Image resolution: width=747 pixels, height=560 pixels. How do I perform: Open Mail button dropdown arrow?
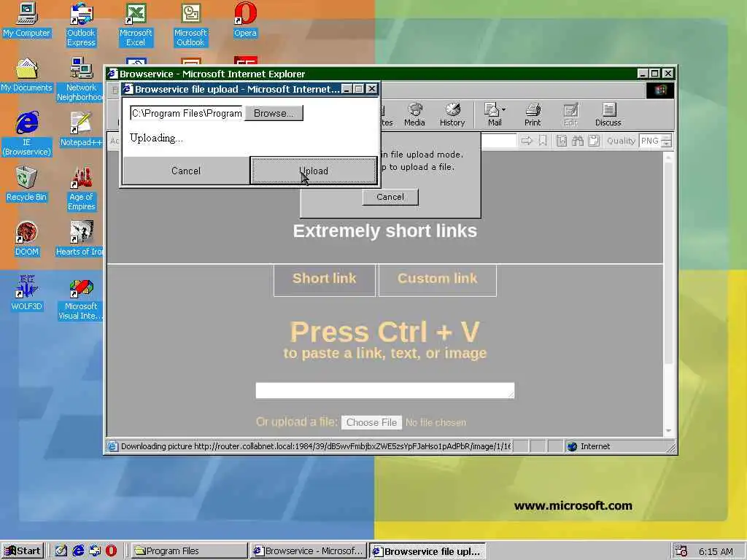pyautogui.click(x=503, y=109)
